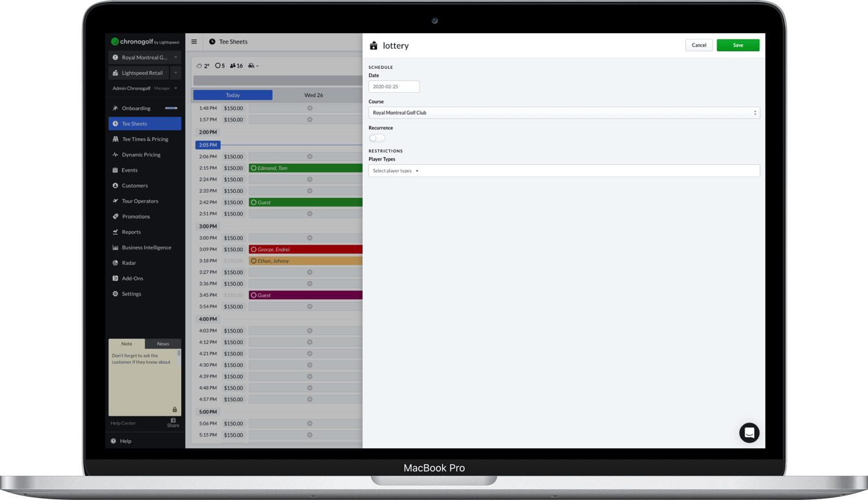Image resolution: width=868 pixels, height=500 pixels.
Task: Click the plus icon in 4:03 PM row
Action: [x=310, y=331]
